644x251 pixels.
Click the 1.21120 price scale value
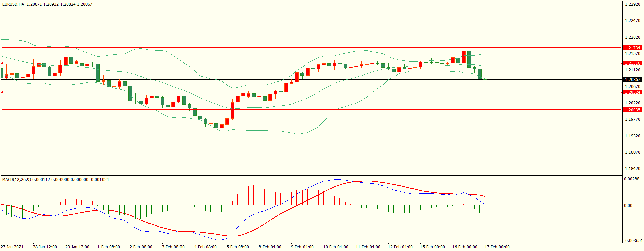(633, 70)
